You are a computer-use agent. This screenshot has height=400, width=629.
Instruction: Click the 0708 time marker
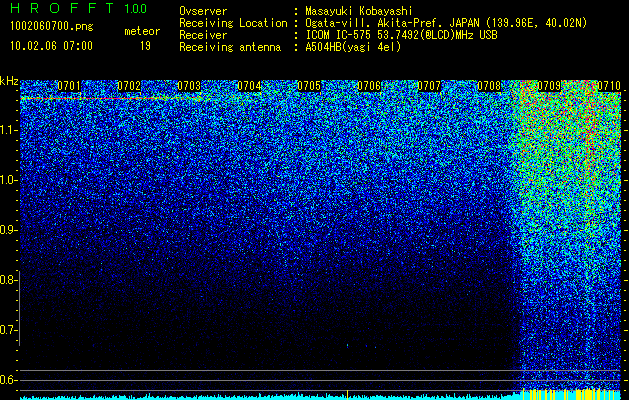[x=489, y=86]
